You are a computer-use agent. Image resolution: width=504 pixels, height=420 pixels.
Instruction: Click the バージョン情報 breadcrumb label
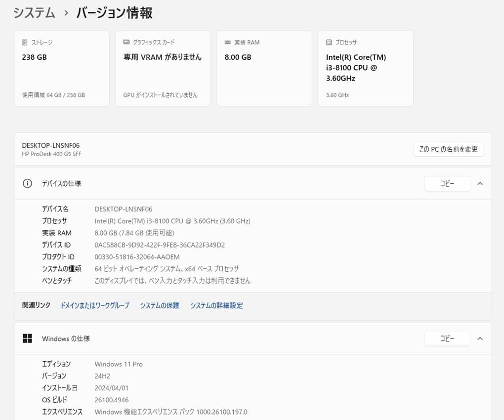click(x=114, y=13)
